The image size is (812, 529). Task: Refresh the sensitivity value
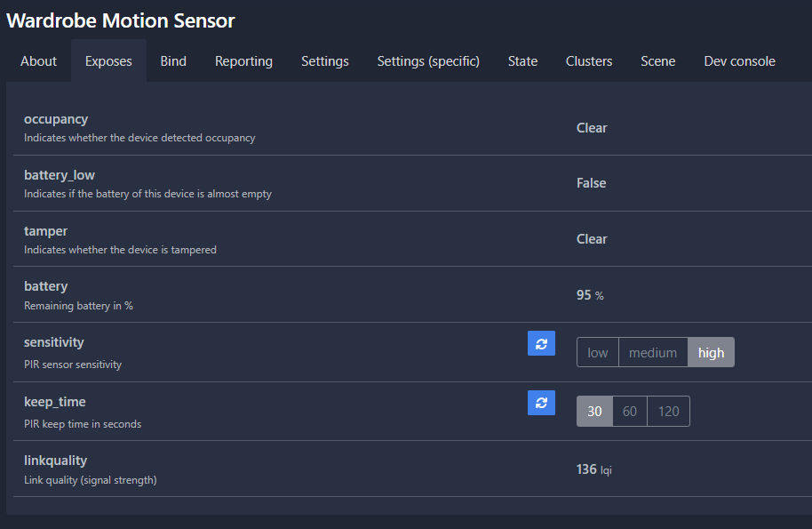tap(541, 343)
